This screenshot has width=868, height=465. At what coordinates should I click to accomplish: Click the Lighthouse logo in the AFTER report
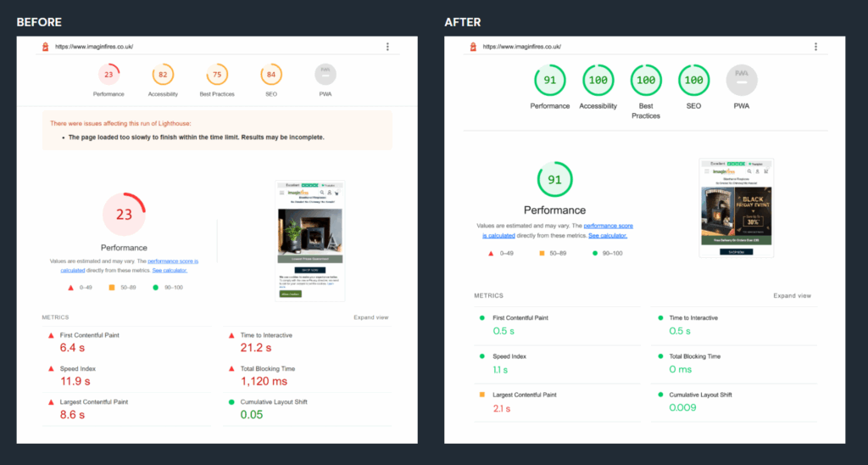point(472,47)
